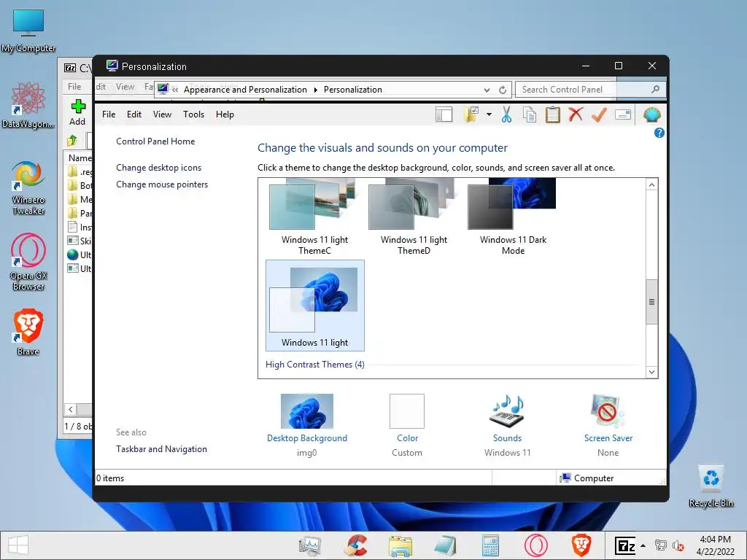Click the theme list scroll down arrow
Image resolution: width=747 pixels, height=560 pixels.
coord(651,372)
